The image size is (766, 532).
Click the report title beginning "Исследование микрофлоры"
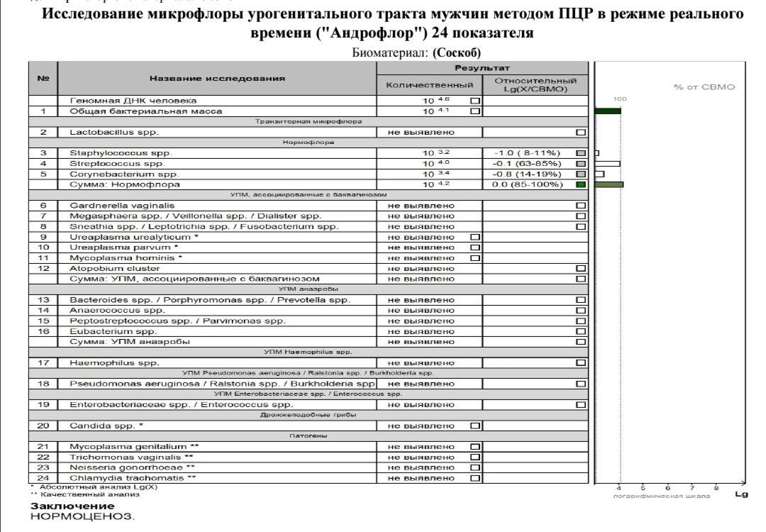click(x=392, y=23)
